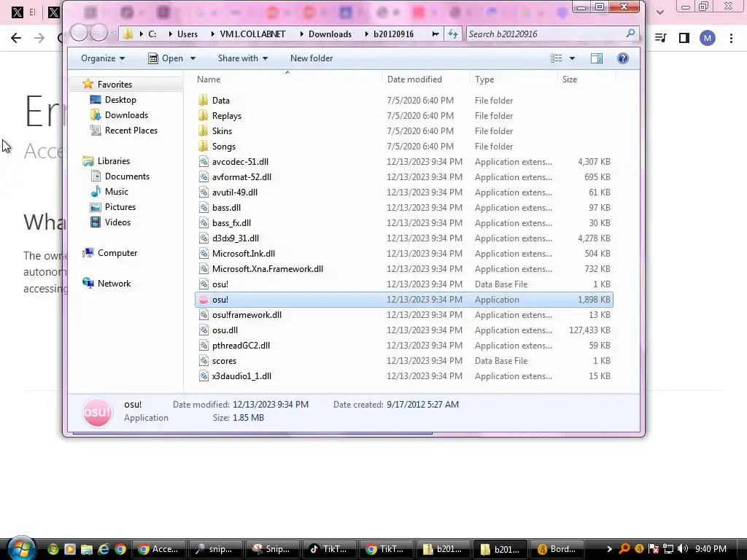Viewport: 747px width, 560px height.
Task: Open Pictures library in navigation pane
Action: tap(120, 206)
